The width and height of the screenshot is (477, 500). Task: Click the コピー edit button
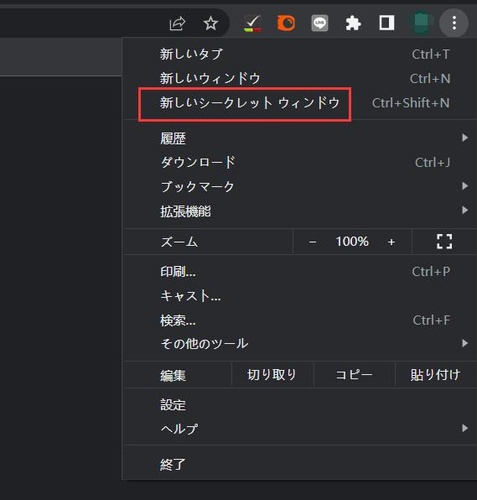[354, 375]
